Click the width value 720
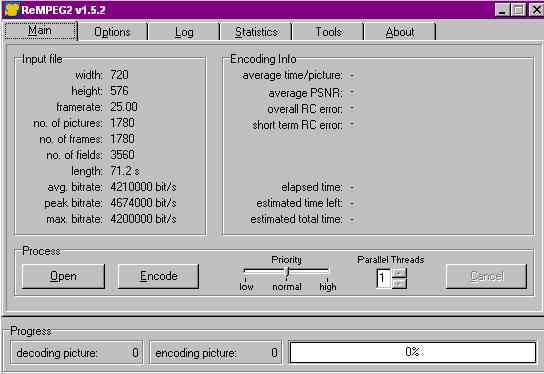The width and height of the screenshot is (544, 374). pyautogui.click(x=119, y=75)
